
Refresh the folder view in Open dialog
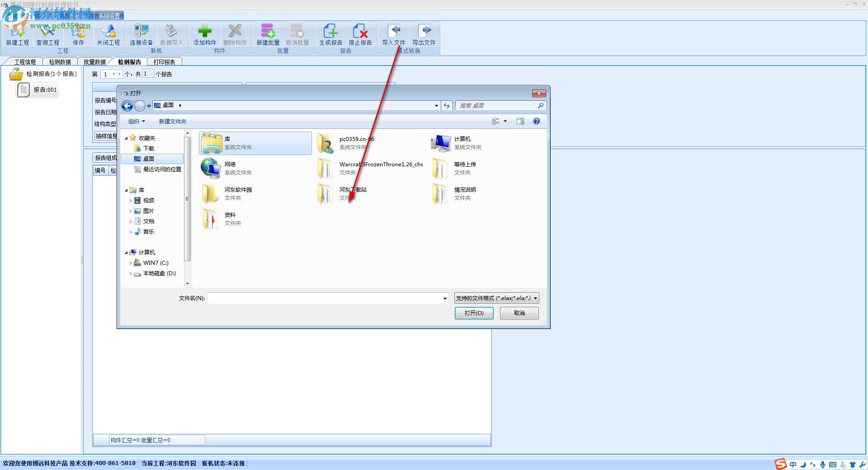tap(447, 105)
